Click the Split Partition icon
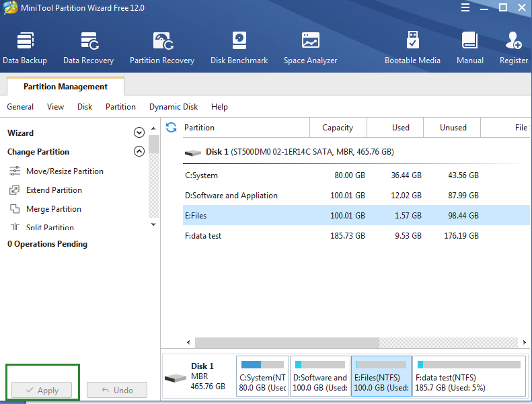Viewport: 532px width, 404px height. (15, 227)
